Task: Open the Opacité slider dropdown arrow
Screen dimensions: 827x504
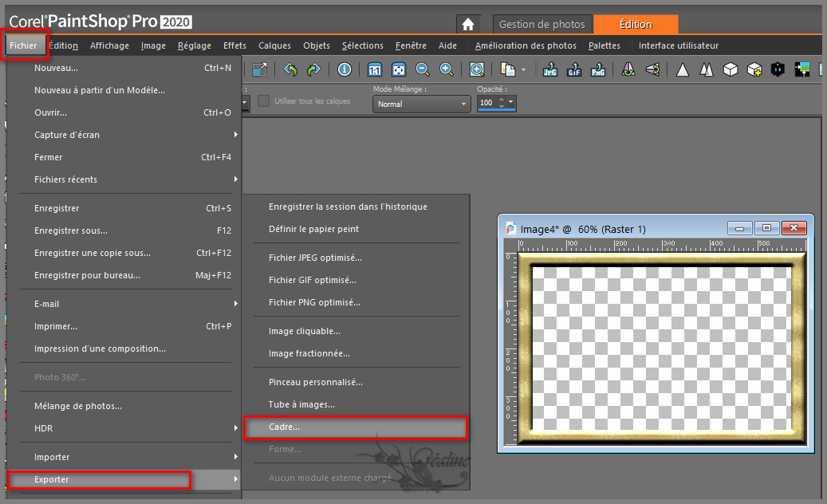Action: coord(511,102)
